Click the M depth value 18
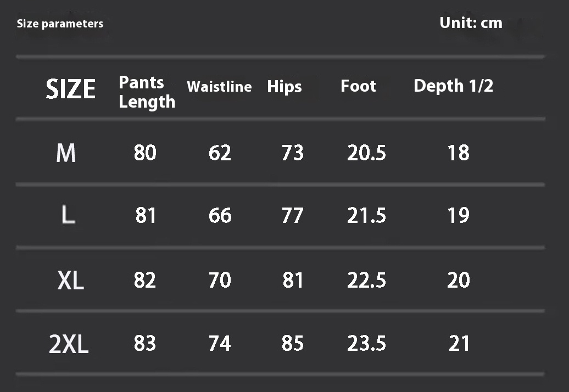 pyautogui.click(x=458, y=153)
